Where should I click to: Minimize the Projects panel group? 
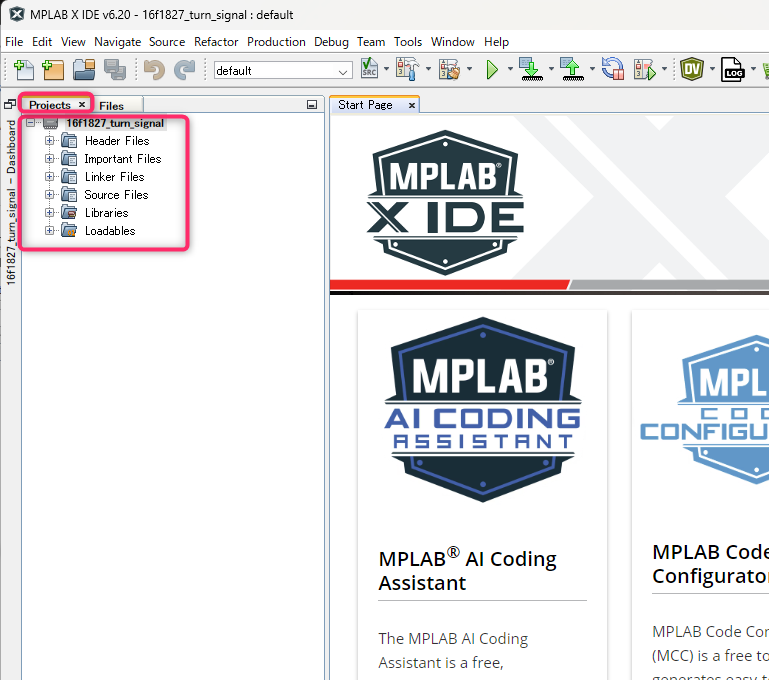coord(312,104)
